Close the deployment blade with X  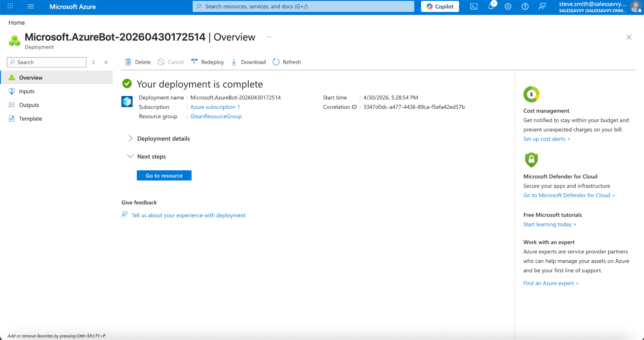coord(629,37)
